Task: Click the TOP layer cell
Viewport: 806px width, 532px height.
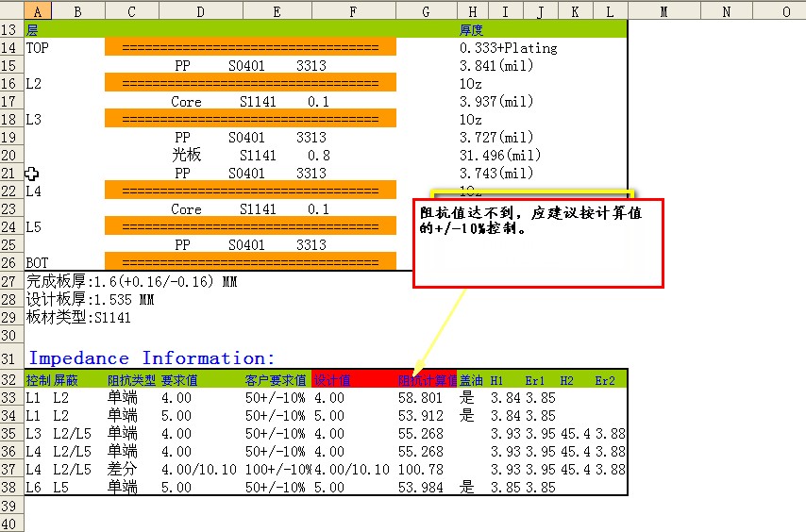Action: [x=38, y=48]
